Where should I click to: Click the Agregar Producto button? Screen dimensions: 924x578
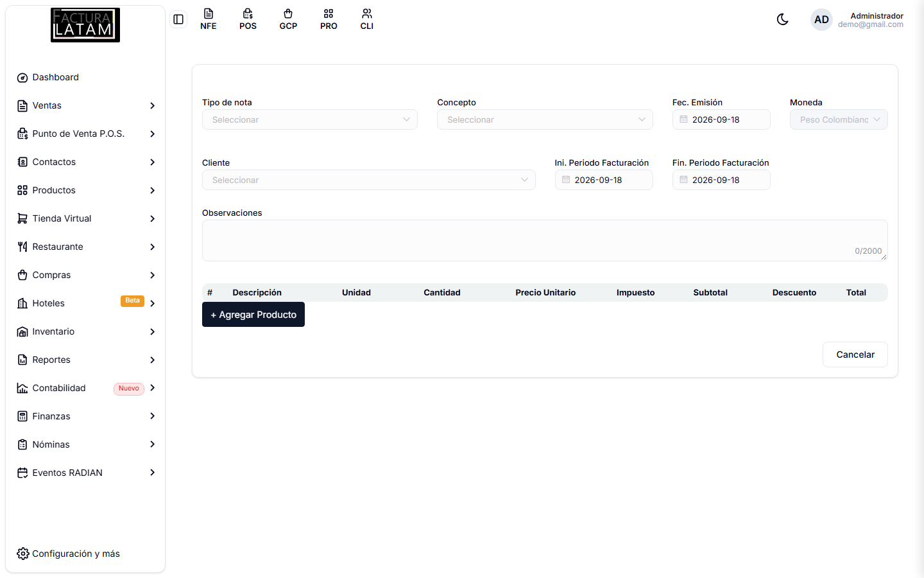tap(253, 315)
